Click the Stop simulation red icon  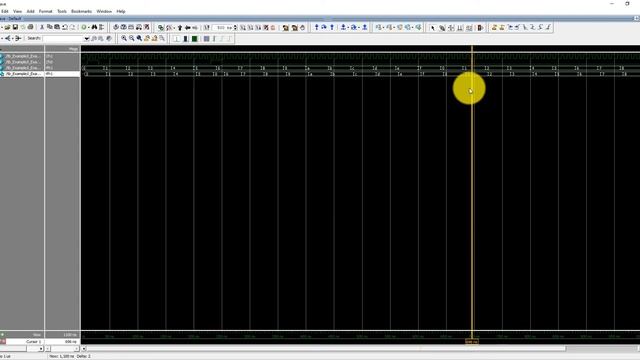(x=273, y=27)
